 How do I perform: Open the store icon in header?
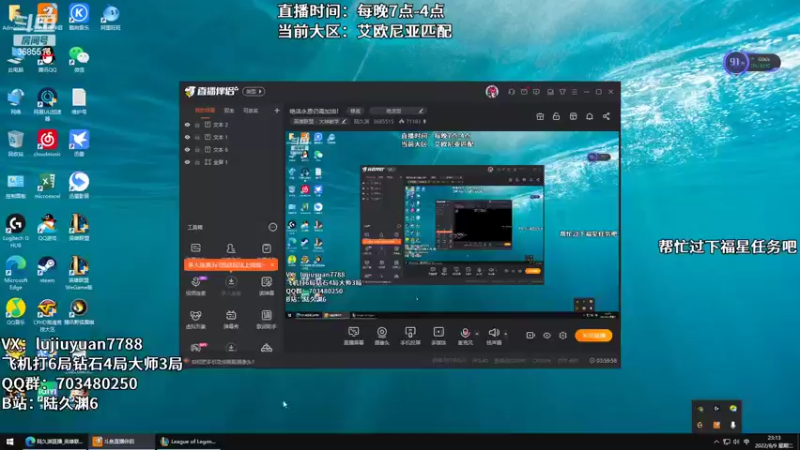point(573,116)
